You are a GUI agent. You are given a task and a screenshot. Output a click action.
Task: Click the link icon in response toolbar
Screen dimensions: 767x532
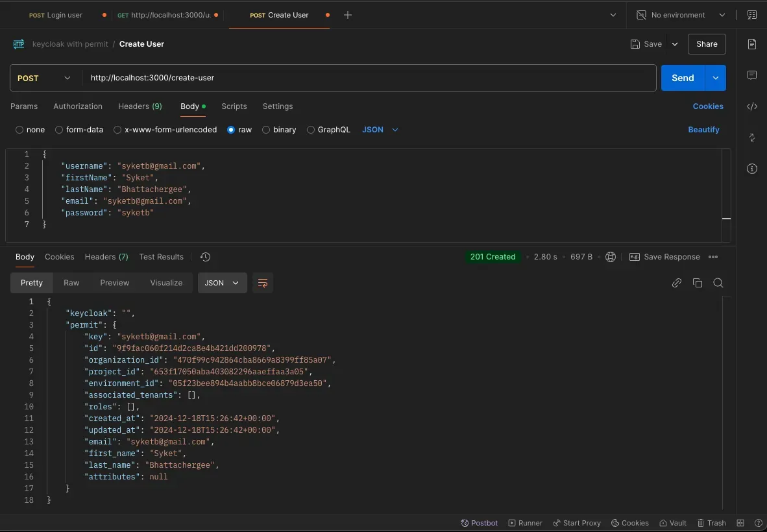click(x=677, y=283)
